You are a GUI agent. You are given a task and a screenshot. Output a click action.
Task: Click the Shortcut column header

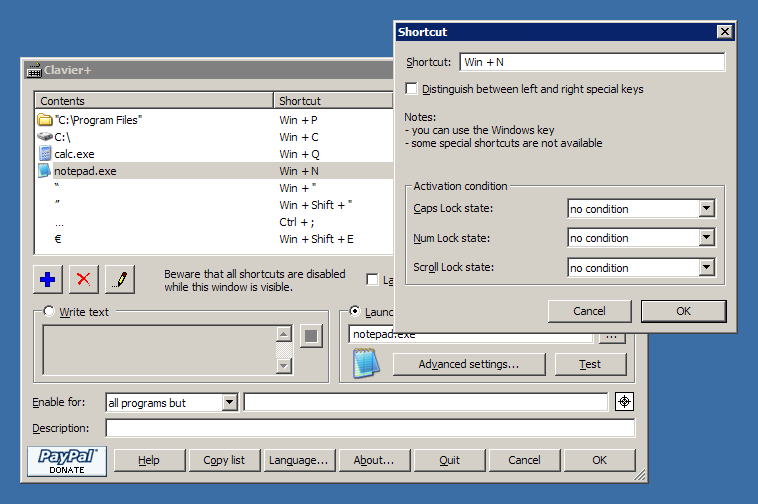click(330, 101)
